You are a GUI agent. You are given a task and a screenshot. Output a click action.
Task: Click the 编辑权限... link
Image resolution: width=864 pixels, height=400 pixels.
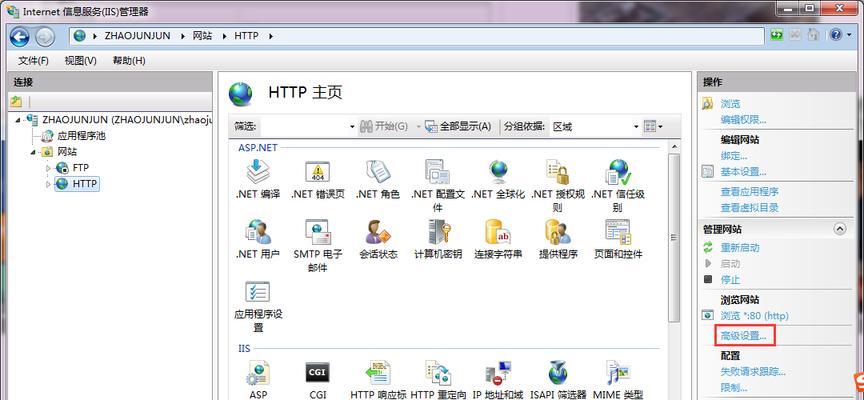pos(743,120)
